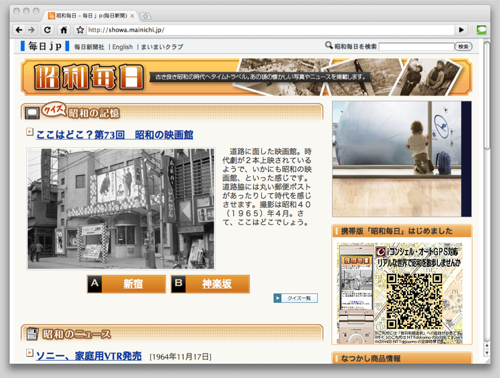Open the 毎日jp logo link

pyautogui.click(x=45, y=46)
